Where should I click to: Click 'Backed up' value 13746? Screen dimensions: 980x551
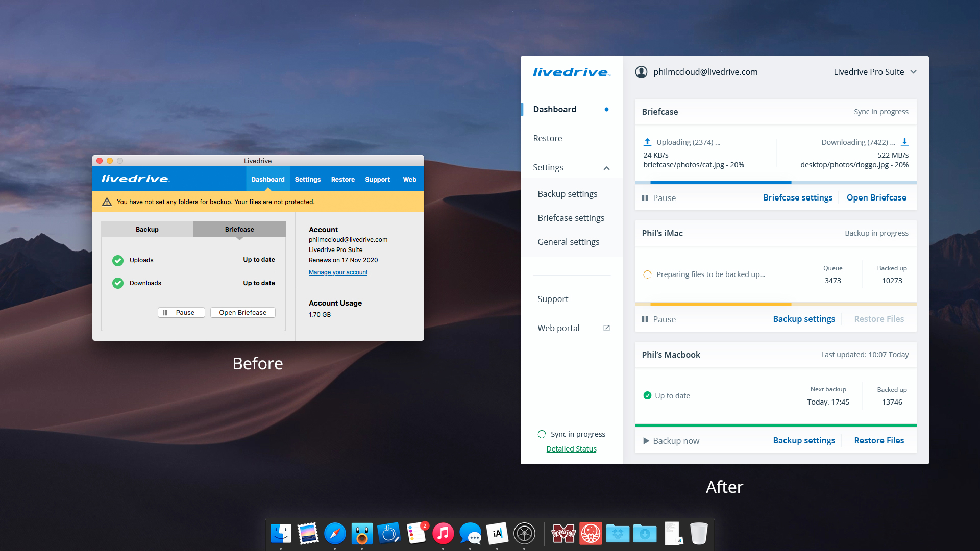click(x=892, y=402)
